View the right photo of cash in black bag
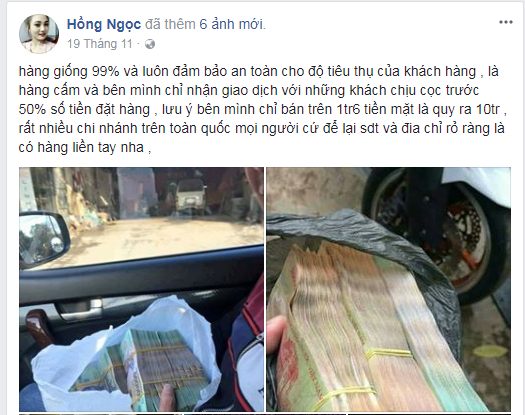525x415 pixels. 388,289
